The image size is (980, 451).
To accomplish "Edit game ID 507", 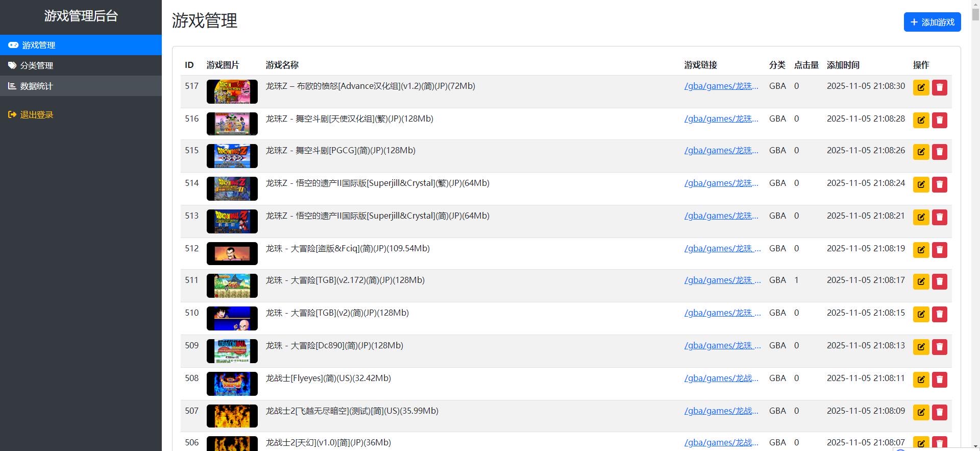I will [x=921, y=412].
